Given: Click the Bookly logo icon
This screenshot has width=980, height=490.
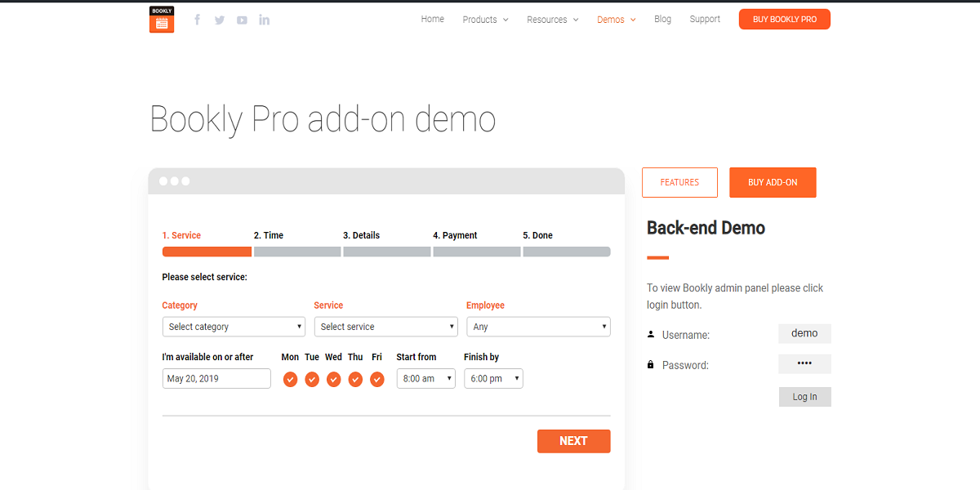Looking at the screenshot, I should pyautogui.click(x=162, y=20).
